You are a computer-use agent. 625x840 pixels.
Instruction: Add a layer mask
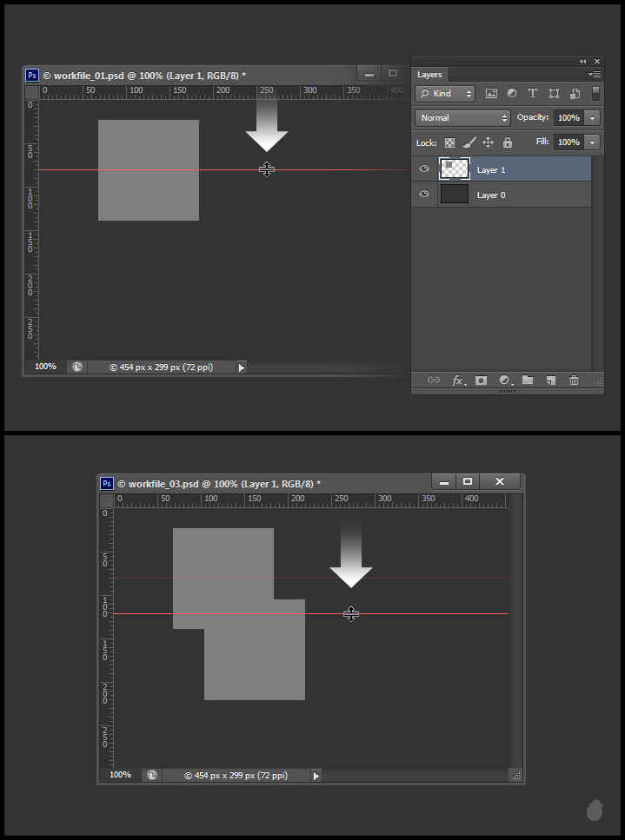481,380
